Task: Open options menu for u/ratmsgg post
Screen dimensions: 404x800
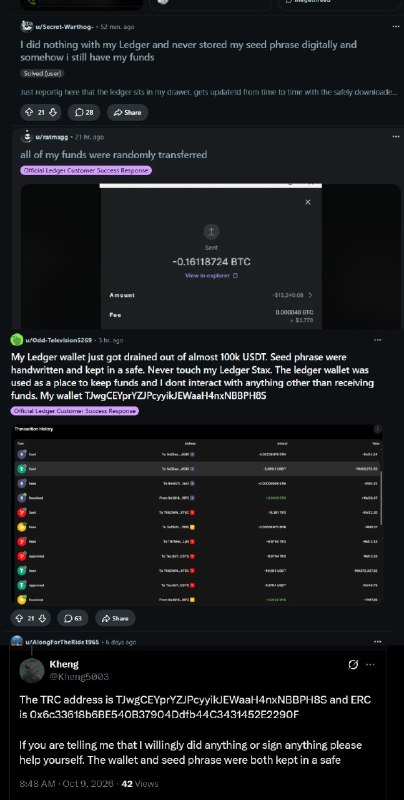Action: coord(396,137)
